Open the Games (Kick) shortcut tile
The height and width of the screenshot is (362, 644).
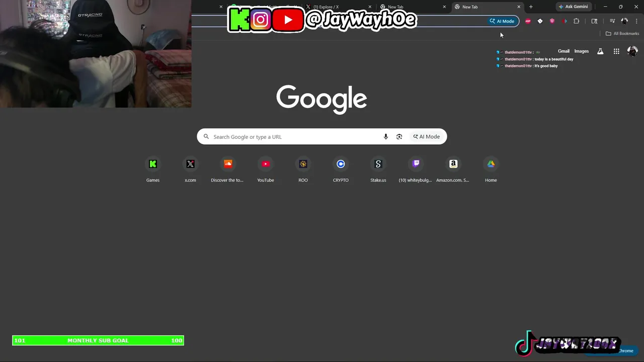[x=153, y=170]
